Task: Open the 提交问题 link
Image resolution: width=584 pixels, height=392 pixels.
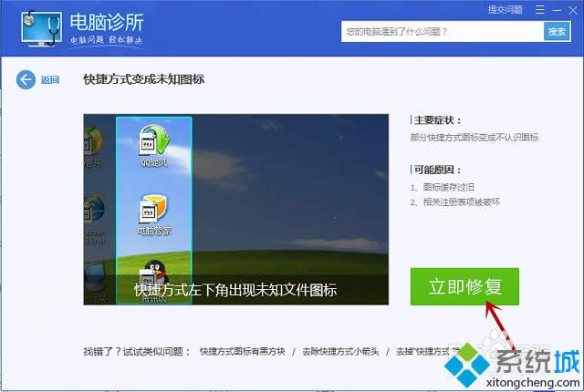Action: [505, 10]
